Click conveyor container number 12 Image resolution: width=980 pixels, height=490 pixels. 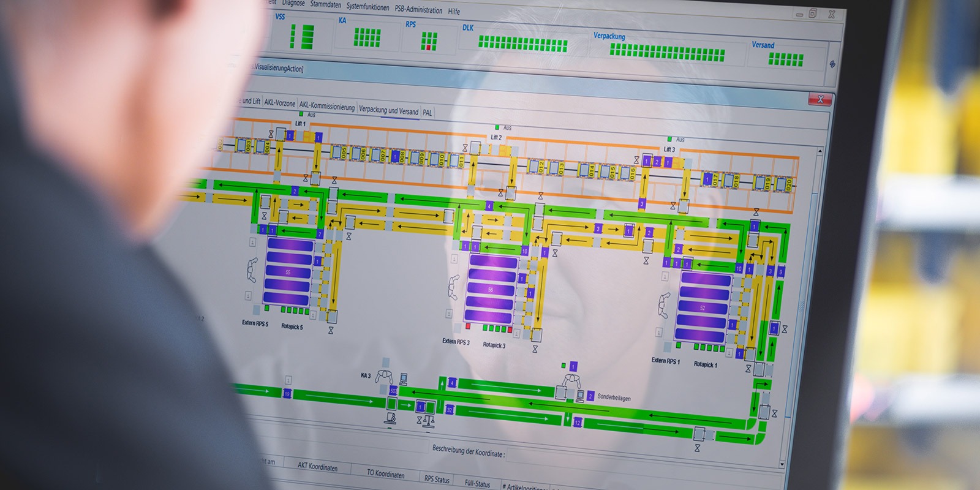pyautogui.click(x=577, y=422)
